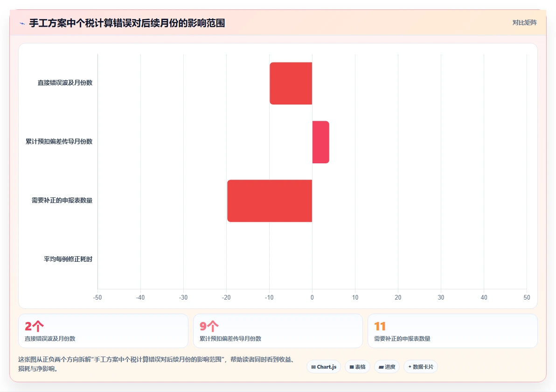Click the 累计预扣偏差传导月份数 axis label
The height and width of the screenshot is (392, 556).
[x=59, y=141]
